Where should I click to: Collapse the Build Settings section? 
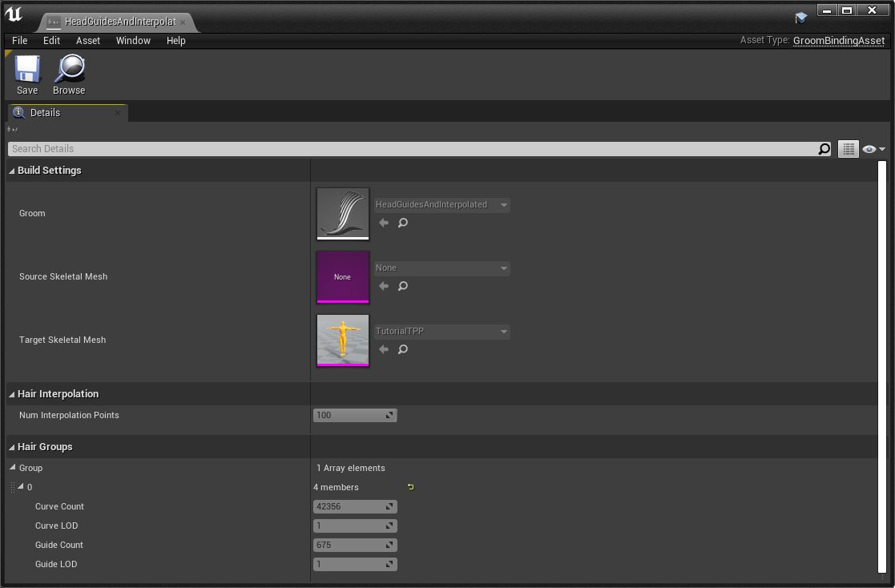coord(12,171)
